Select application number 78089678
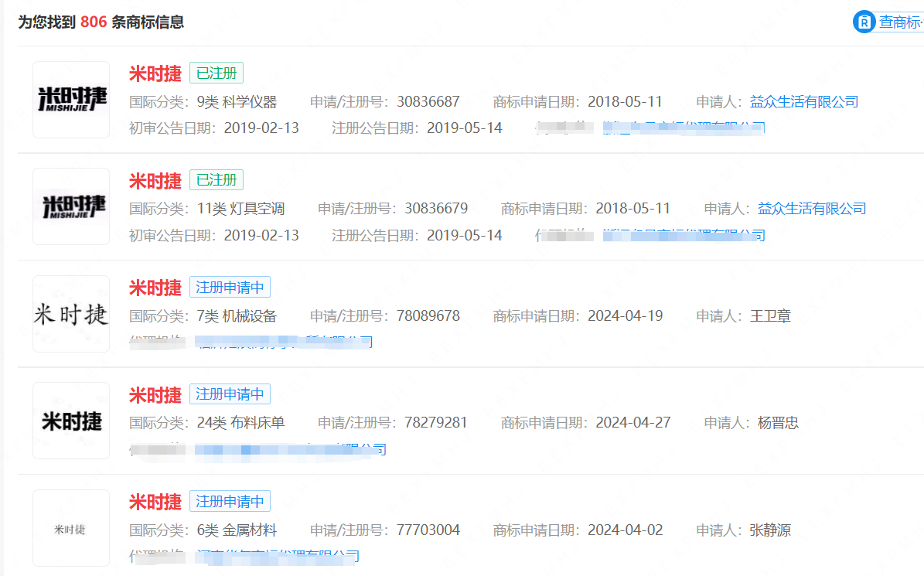 coord(428,316)
